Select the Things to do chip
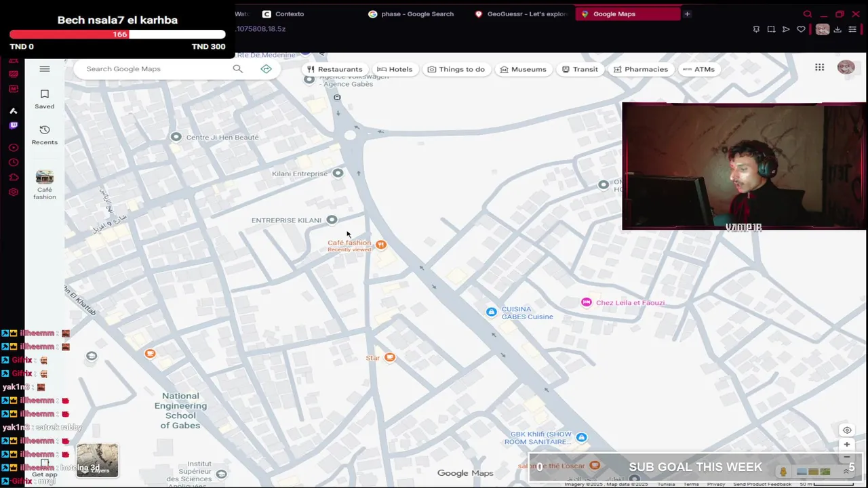This screenshot has height=488, width=868. (456, 69)
